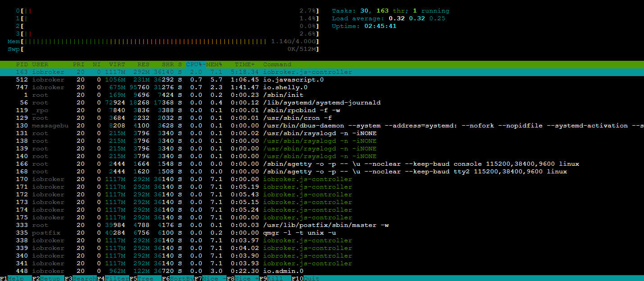
Task: Select js-controller thread PID 173
Action: point(322,202)
